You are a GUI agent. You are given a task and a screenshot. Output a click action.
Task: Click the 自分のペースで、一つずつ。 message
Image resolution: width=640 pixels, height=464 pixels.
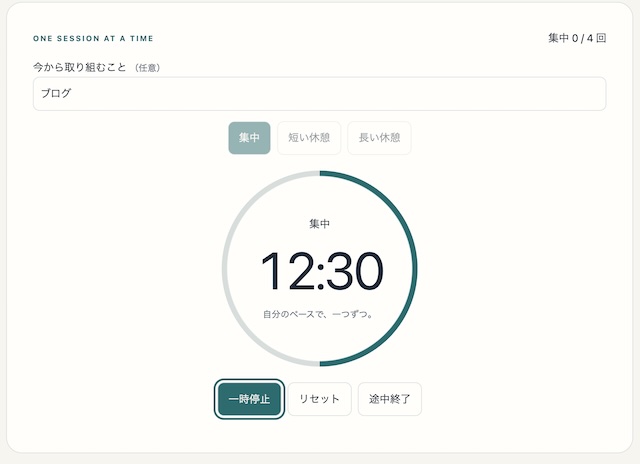[318, 314]
